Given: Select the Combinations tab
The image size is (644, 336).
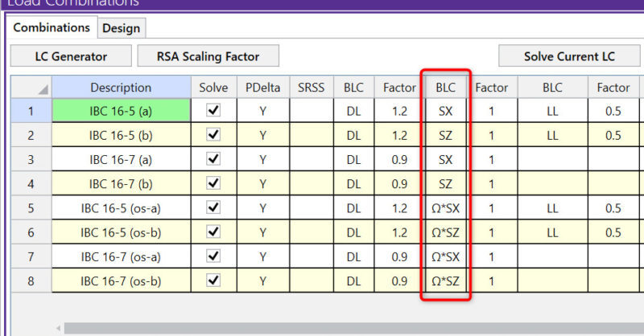Looking at the screenshot, I should click(x=52, y=27).
